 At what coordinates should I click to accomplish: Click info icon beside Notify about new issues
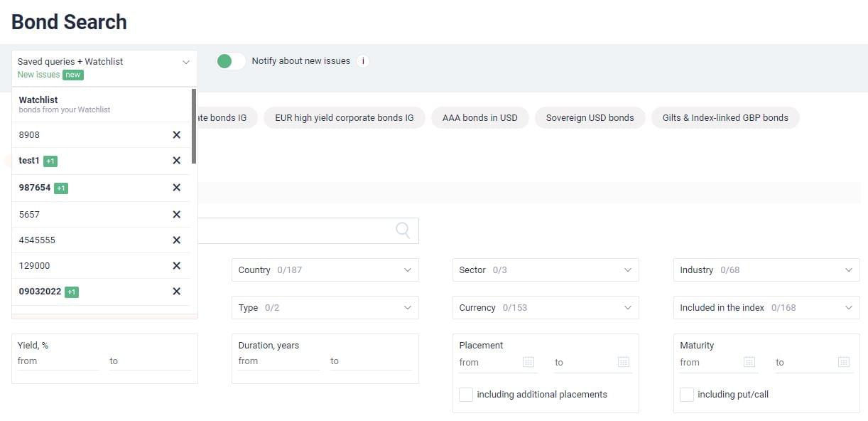point(363,61)
